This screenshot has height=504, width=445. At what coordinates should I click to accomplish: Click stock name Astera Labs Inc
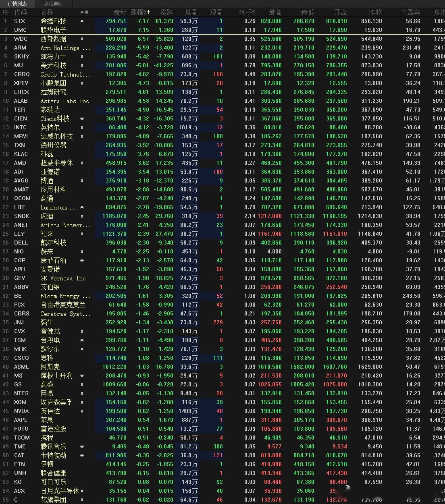coord(64,101)
